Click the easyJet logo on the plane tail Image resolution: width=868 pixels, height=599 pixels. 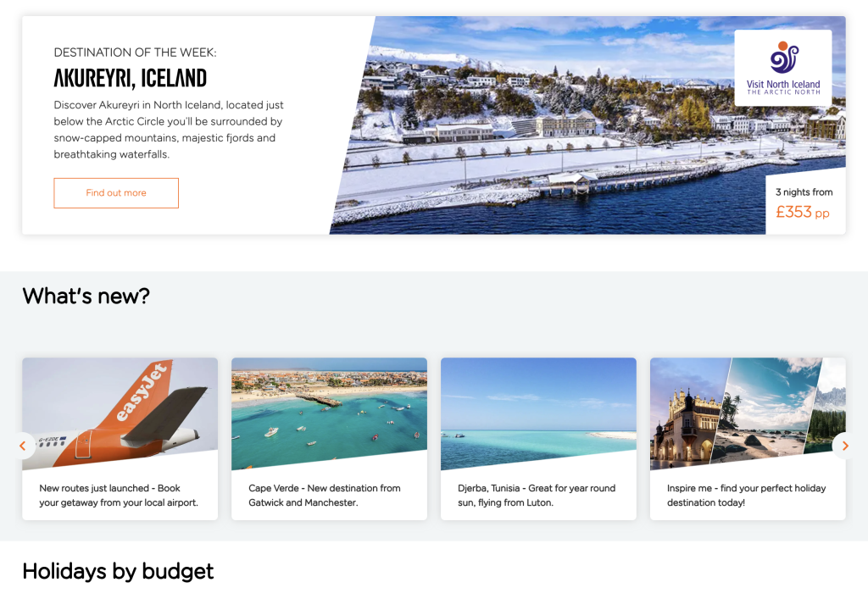point(142,391)
